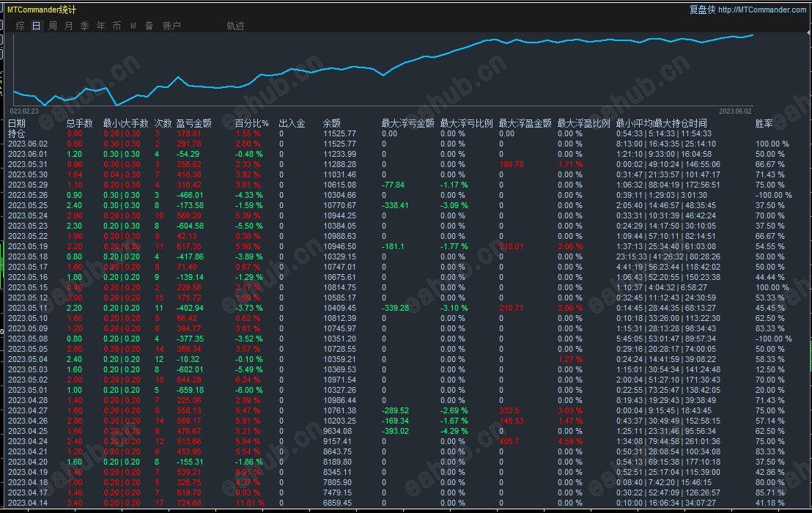Open the http://MTCommander.com link
Screen dimensions: 812x513
[761, 10]
